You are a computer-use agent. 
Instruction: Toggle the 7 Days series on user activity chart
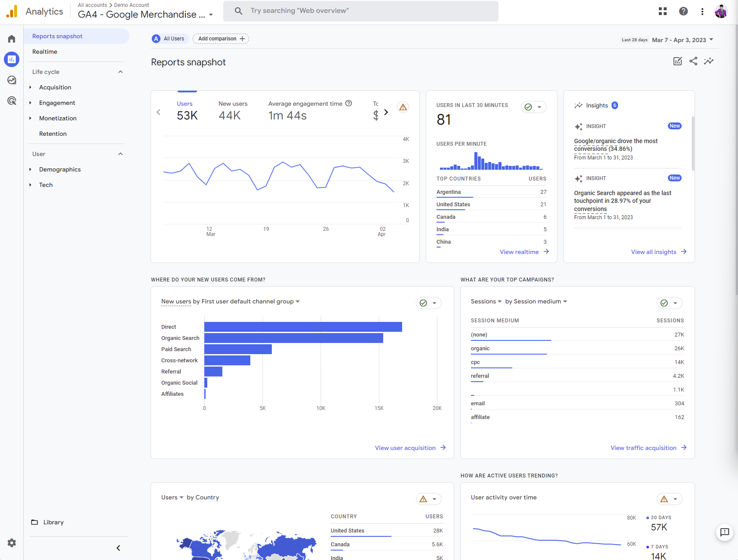(657, 547)
